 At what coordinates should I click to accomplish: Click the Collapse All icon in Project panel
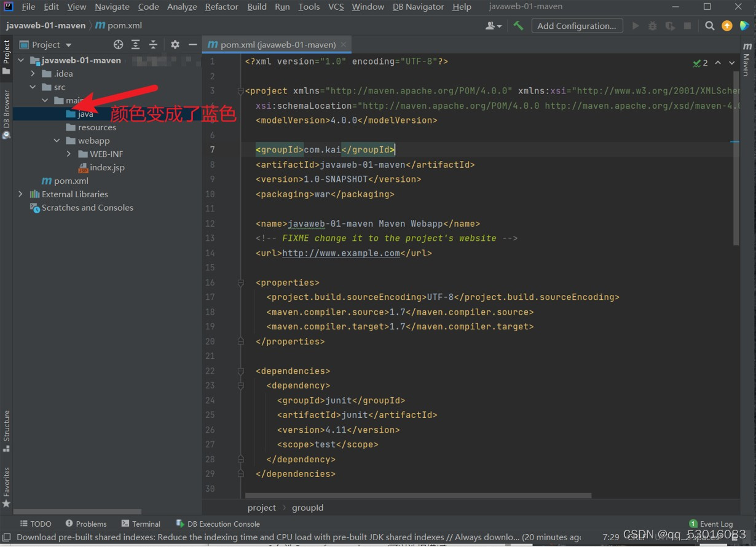point(153,44)
